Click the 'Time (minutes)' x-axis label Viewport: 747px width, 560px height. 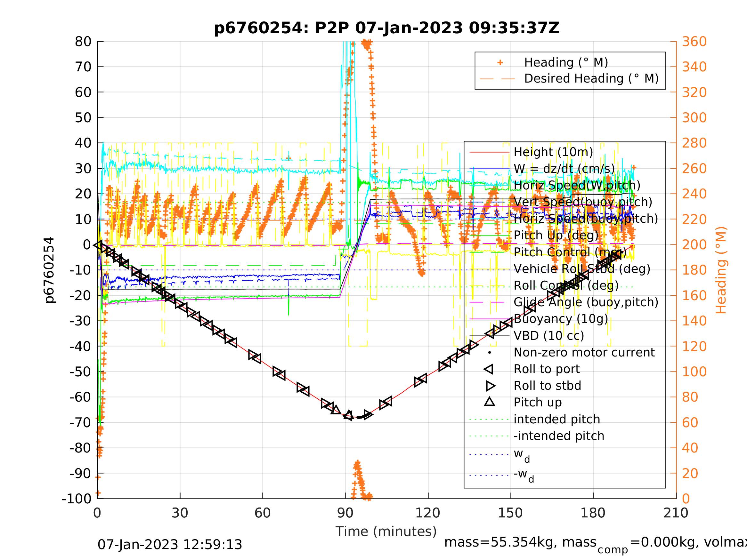386,531
